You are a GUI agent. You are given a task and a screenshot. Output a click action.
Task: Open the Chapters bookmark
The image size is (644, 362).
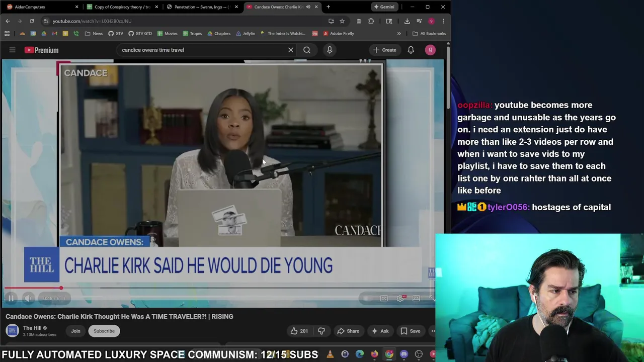coord(219,34)
